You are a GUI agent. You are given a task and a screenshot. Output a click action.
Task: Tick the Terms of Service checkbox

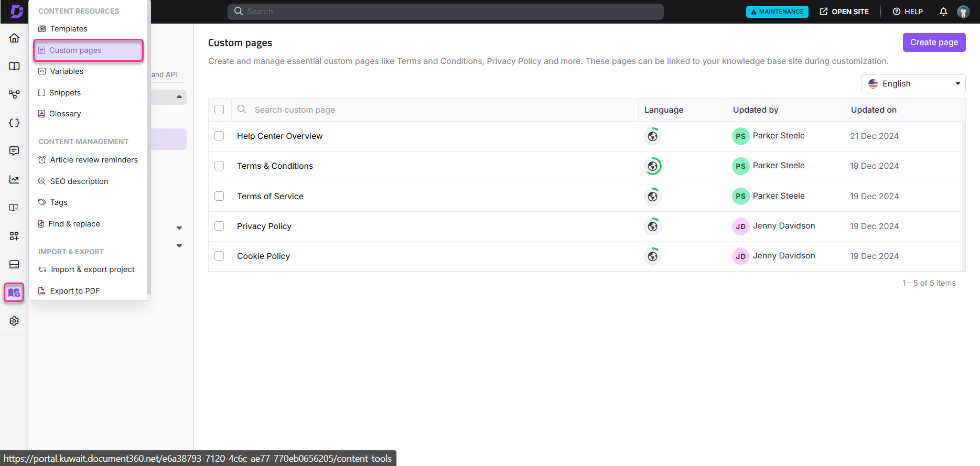point(219,196)
